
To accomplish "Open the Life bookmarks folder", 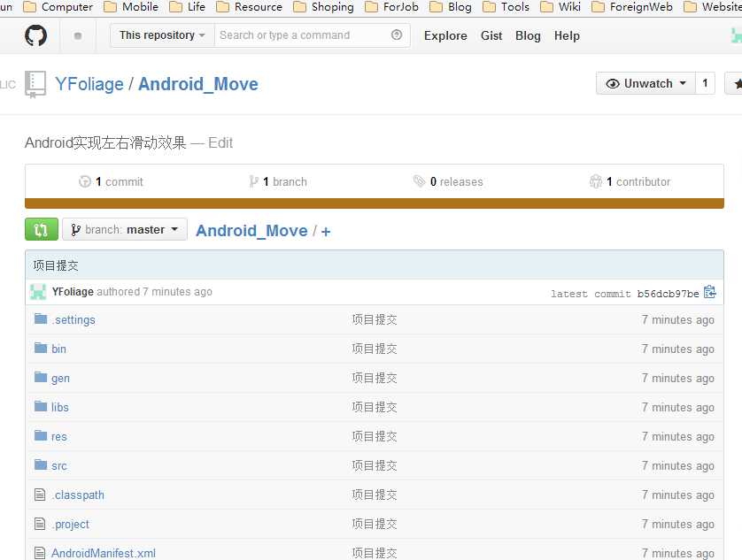I will click(188, 7).
